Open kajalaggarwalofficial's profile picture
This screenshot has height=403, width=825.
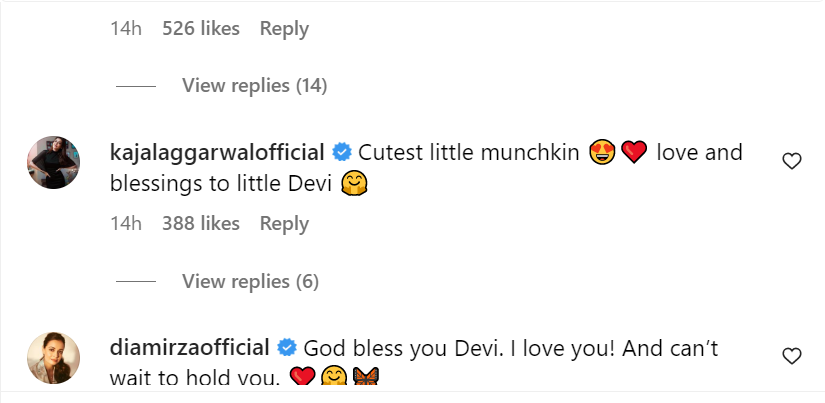pyautogui.click(x=53, y=162)
